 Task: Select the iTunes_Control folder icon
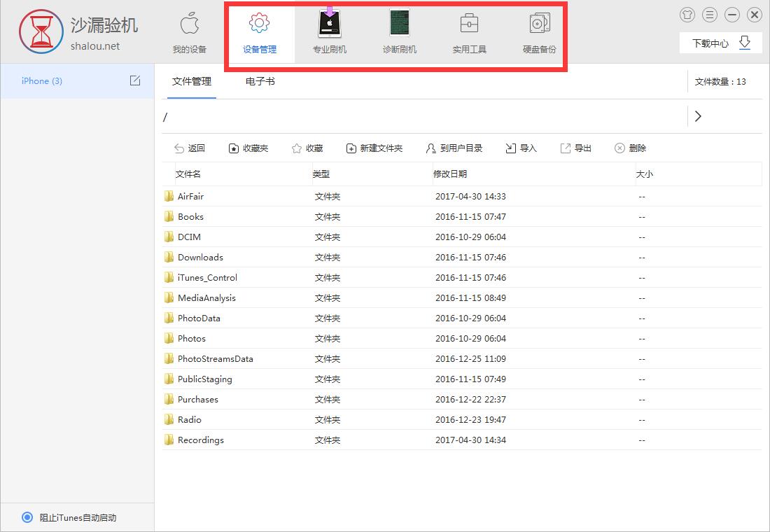[169, 277]
